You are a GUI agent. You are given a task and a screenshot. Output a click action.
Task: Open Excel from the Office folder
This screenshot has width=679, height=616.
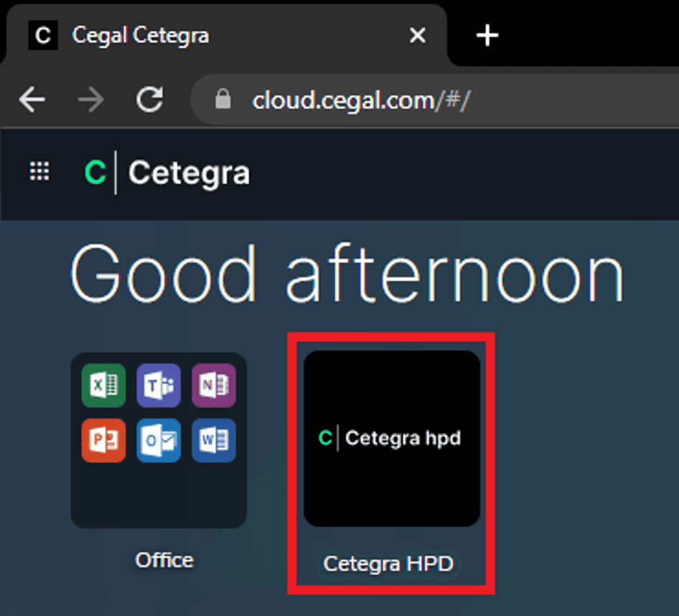104,386
